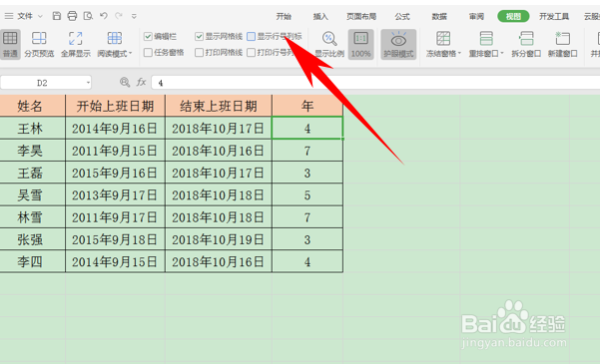The width and height of the screenshot is (602, 364).
Task: Select the cell 2015年9月18日
Action: [115, 239]
